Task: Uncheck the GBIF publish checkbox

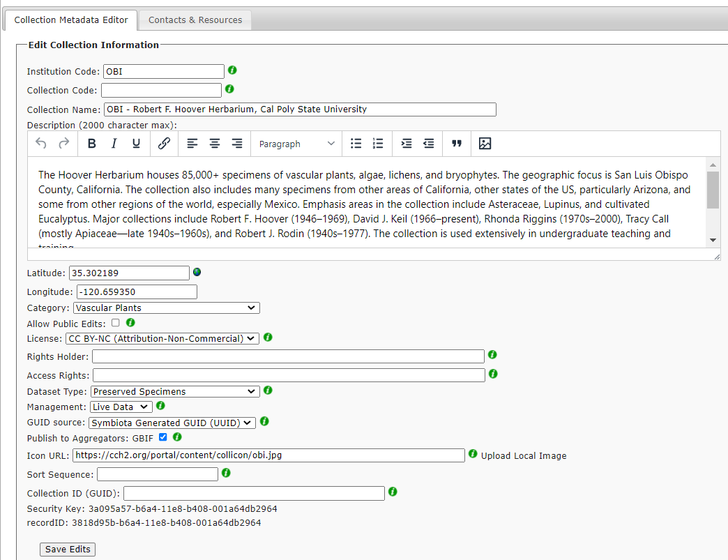Action: tap(163, 437)
